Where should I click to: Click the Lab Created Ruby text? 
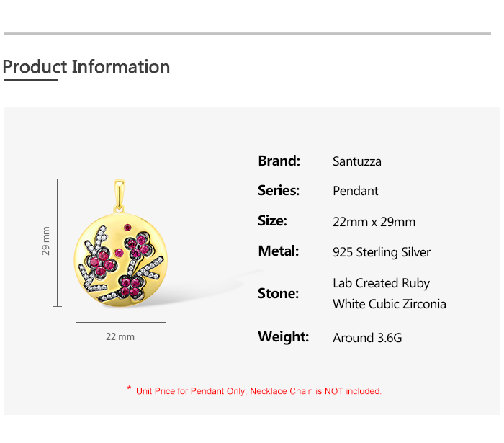point(381,283)
